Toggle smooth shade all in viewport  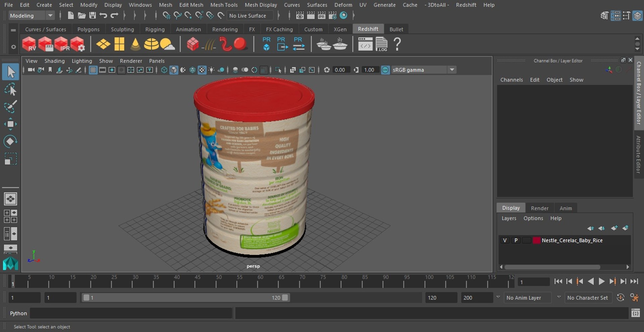(x=174, y=70)
